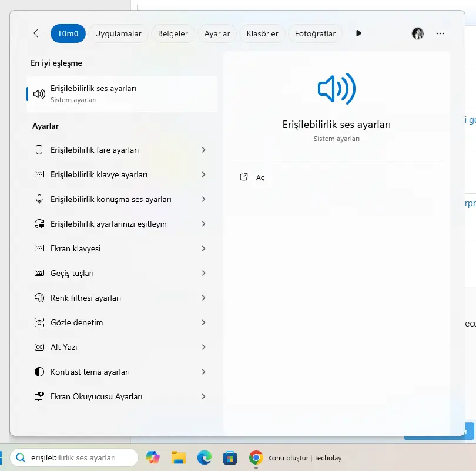Switch to Konu oluştur | Techolay window
This screenshot has height=471, width=476.
304,458
